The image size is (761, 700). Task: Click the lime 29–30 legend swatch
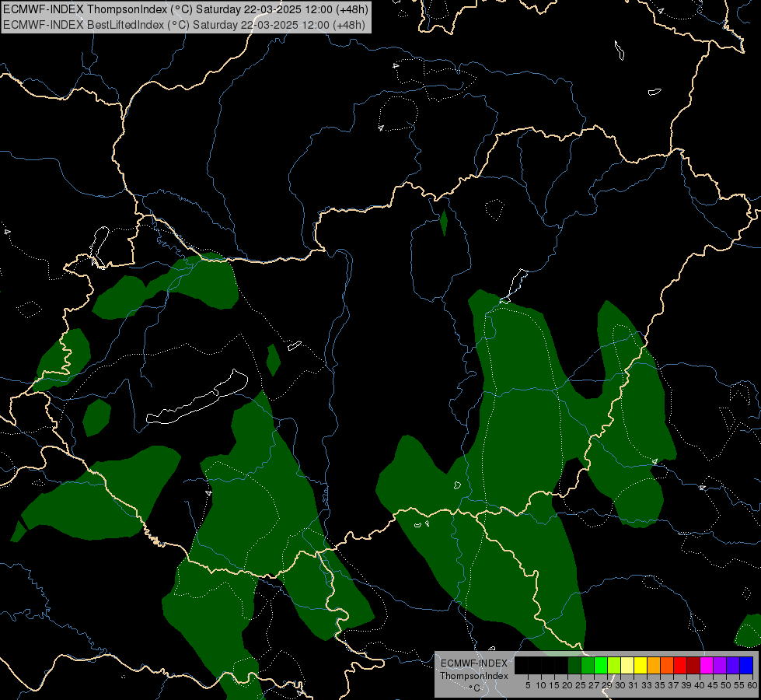pos(614,665)
